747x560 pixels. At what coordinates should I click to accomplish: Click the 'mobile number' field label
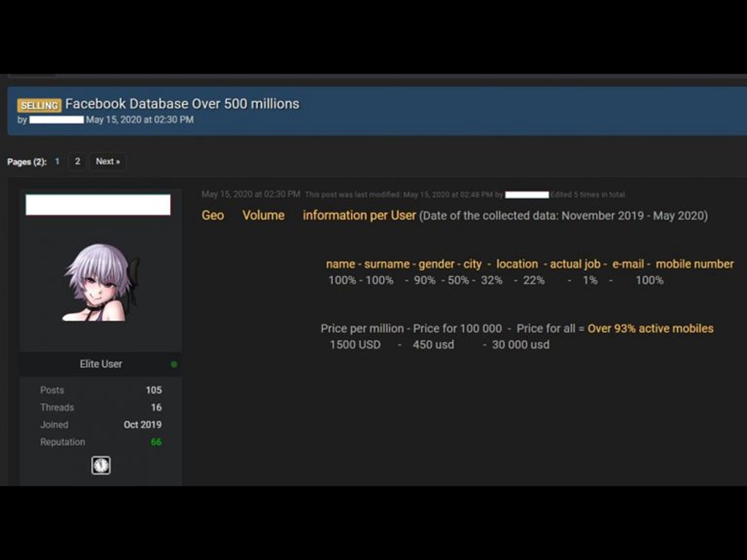point(694,264)
